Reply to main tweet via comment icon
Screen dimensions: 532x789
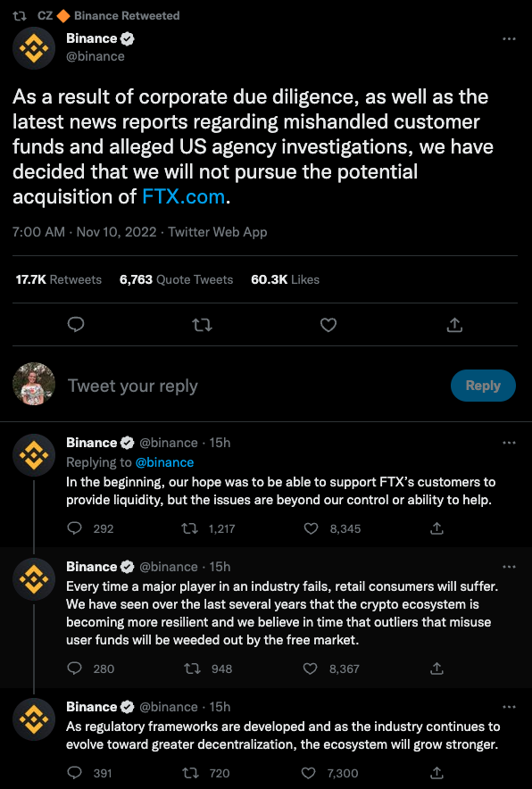point(76,325)
